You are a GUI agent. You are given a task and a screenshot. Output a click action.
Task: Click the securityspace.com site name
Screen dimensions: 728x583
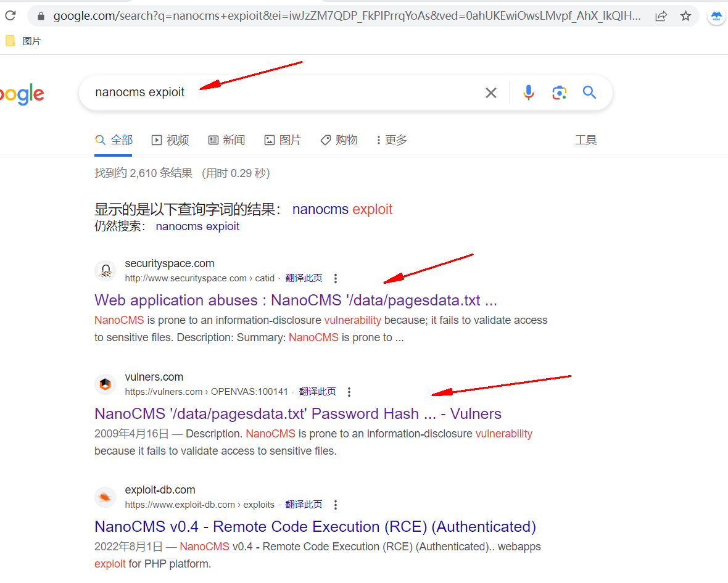170,263
